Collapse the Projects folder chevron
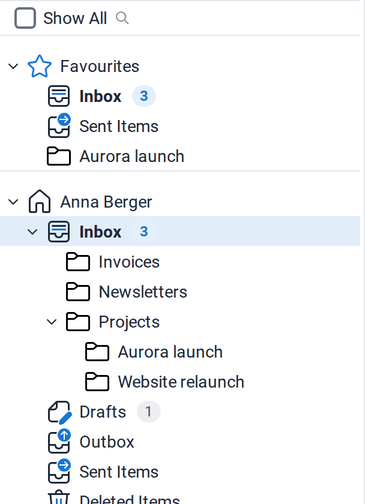365x504 pixels. point(52,322)
